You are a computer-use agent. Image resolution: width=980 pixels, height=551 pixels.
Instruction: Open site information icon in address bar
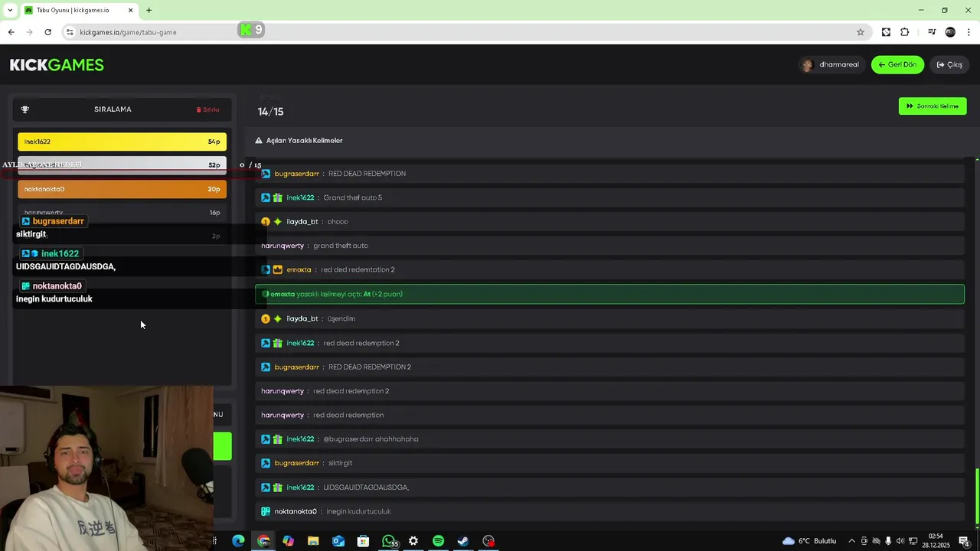pyautogui.click(x=70, y=32)
